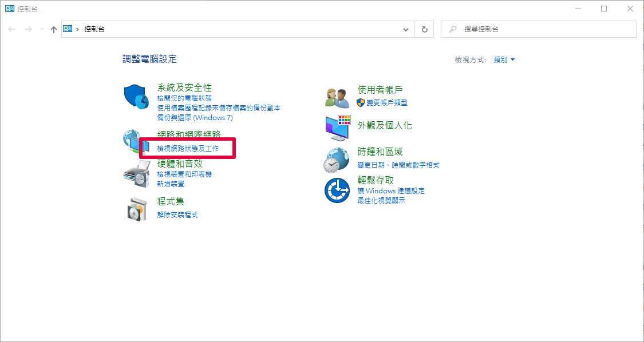Open the 程式集 disc box icon
644x342 pixels.
pyautogui.click(x=136, y=209)
